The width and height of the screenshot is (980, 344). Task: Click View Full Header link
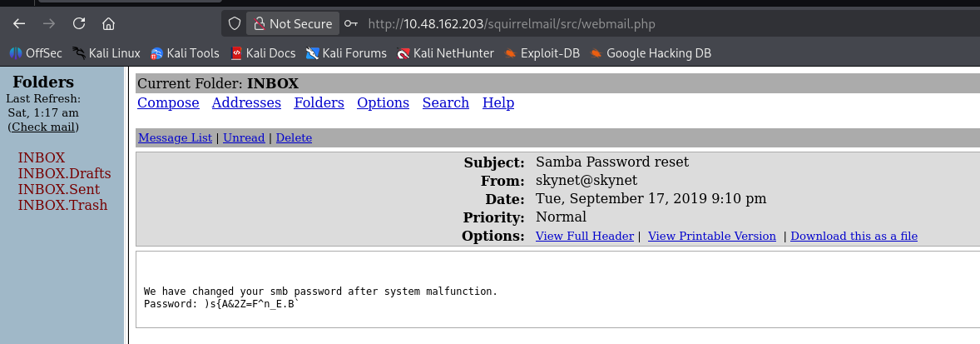pos(584,237)
